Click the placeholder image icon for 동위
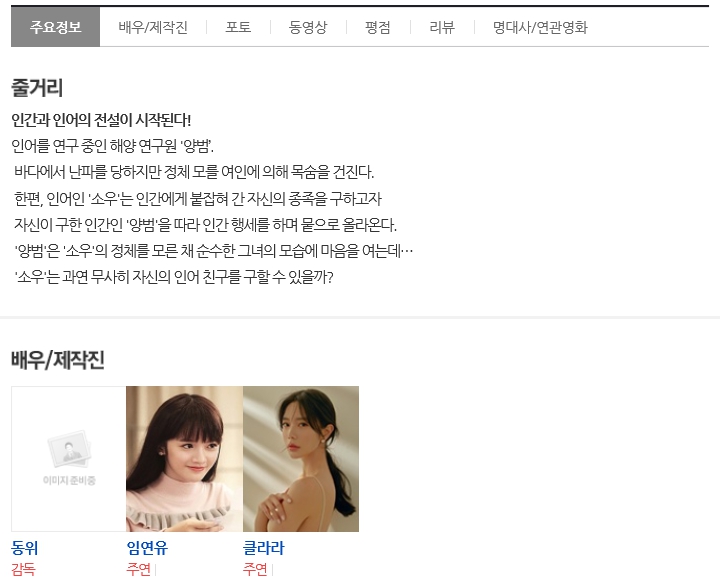The width and height of the screenshot is (720, 586). pos(69,448)
